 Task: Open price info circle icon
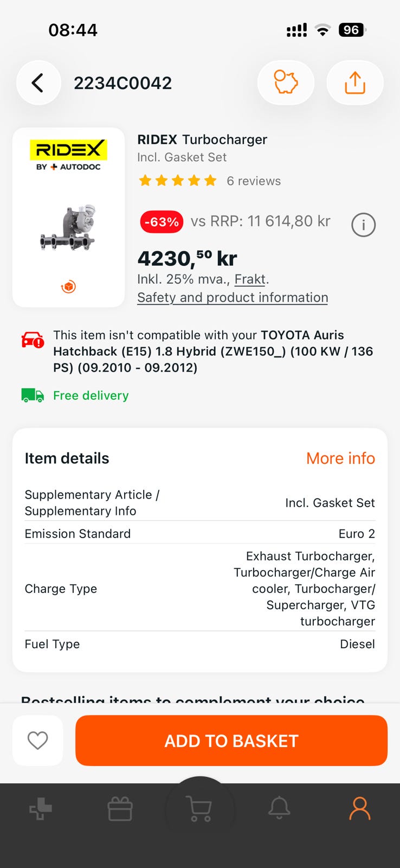[363, 225]
